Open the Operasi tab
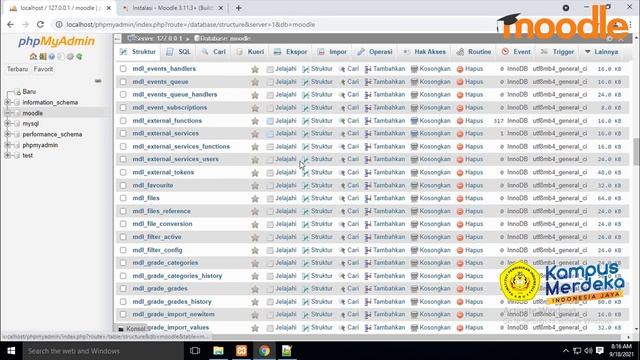The width and height of the screenshot is (640, 360). pyautogui.click(x=374, y=52)
